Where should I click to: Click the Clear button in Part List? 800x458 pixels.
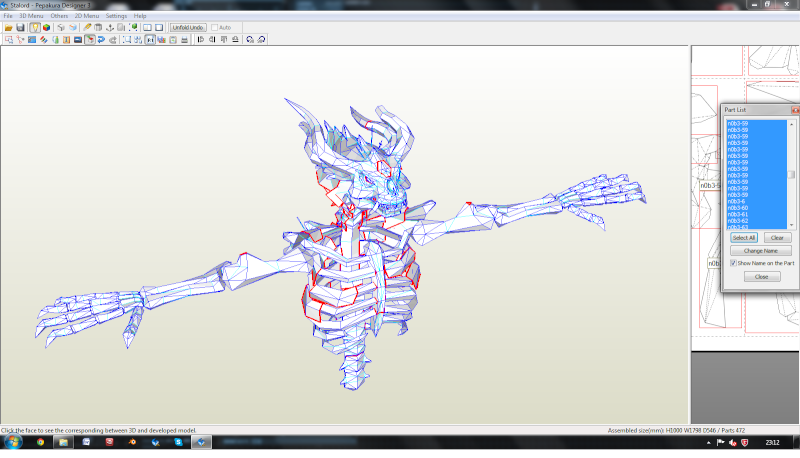[x=777, y=238]
